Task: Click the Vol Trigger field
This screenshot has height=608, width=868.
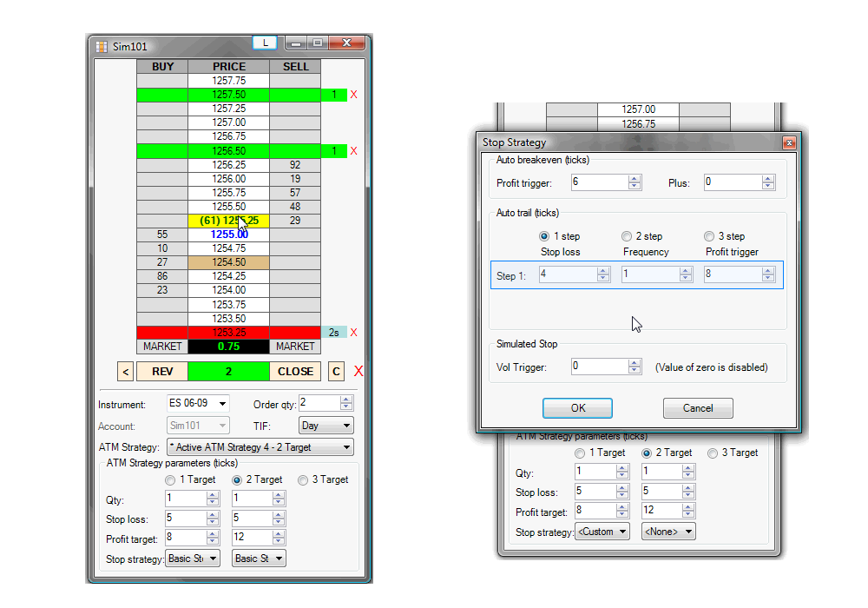Action: click(600, 367)
